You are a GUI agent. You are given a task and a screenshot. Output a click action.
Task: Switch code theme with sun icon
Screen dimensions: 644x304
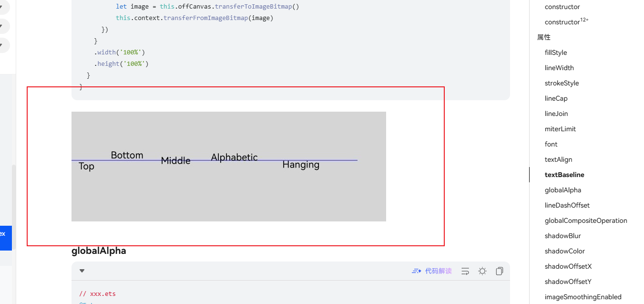pyautogui.click(x=482, y=271)
